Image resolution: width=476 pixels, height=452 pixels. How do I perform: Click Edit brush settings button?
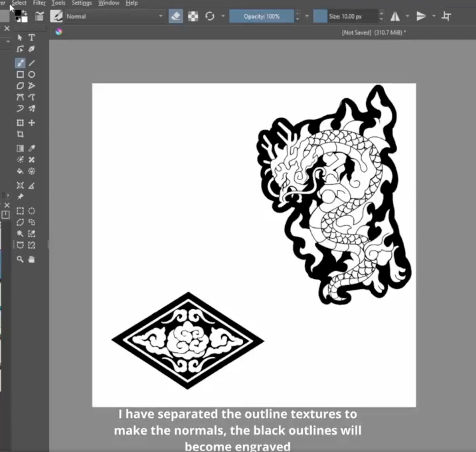[x=39, y=16]
